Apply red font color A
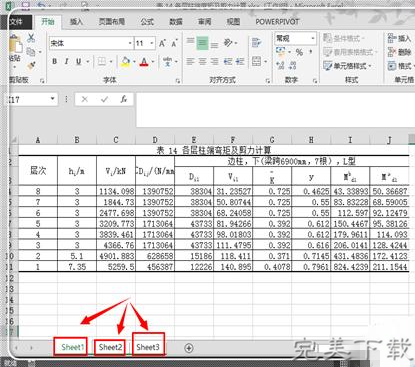 [144, 62]
